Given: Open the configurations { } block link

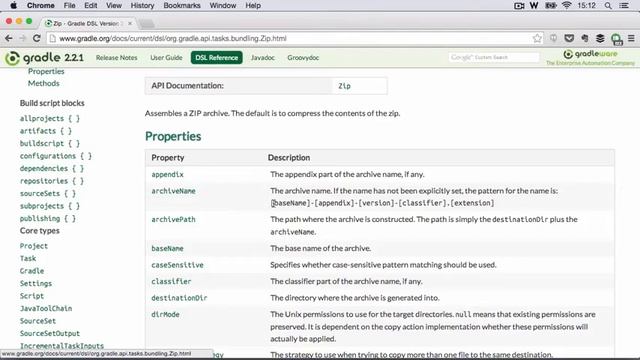Looking at the screenshot, I should (x=56, y=156).
